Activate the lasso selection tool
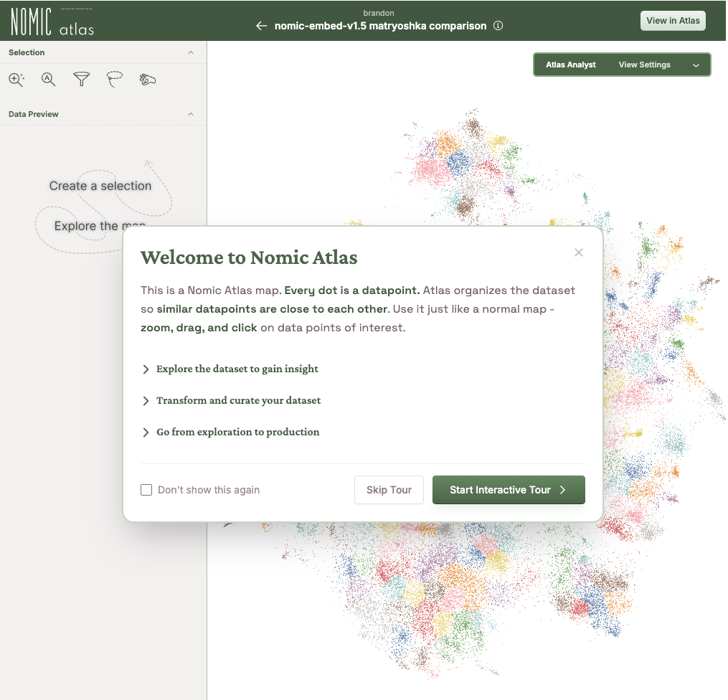Viewport: 728px width, 700px height. [114, 80]
